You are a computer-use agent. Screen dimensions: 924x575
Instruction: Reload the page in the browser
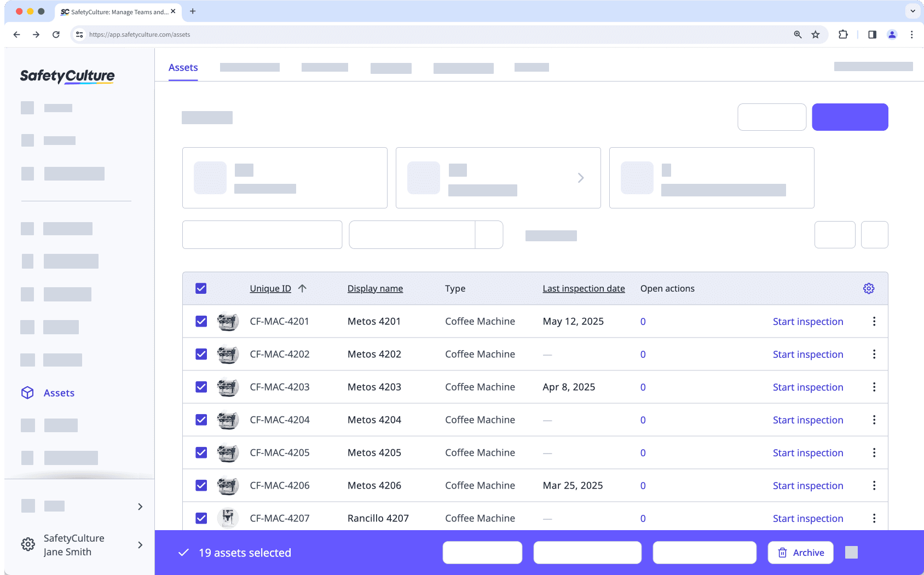(x=56, y=34)
